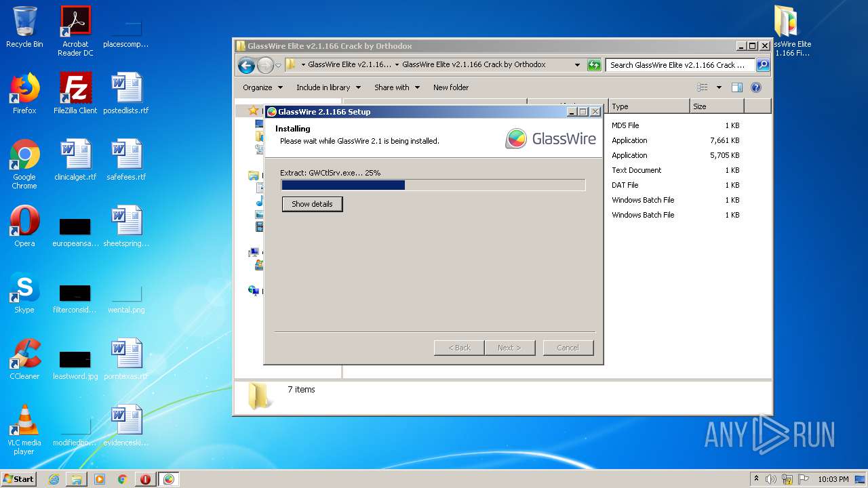Select the DAT File row
The height and width of the screenshot is (488, 868).
pos(675,185)
